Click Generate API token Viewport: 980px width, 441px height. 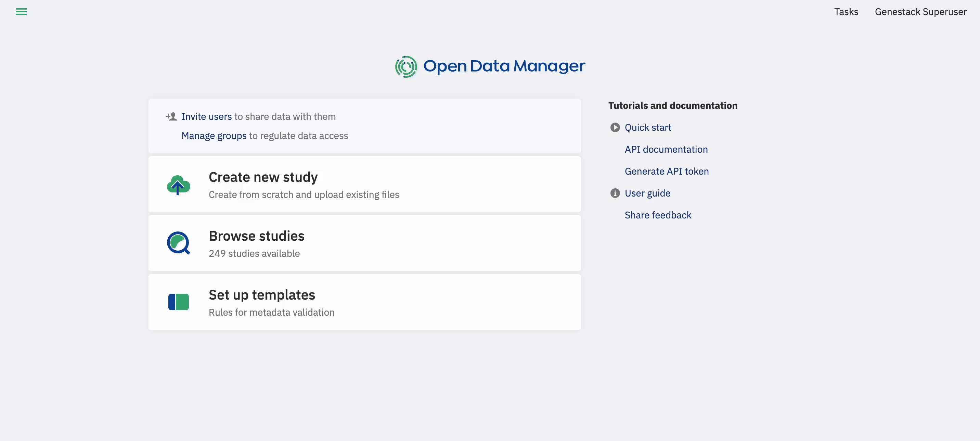pos(667,172)
